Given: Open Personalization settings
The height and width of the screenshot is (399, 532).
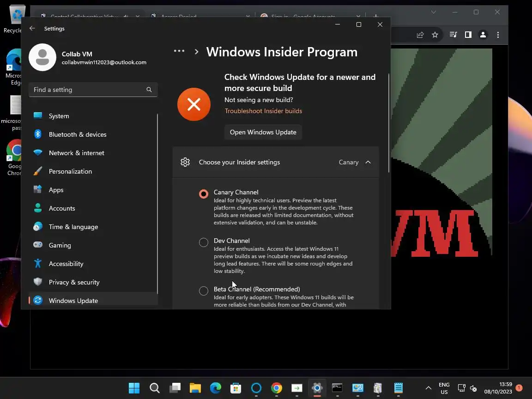Looking at the screenshot, I should click(x=93, y=171).
